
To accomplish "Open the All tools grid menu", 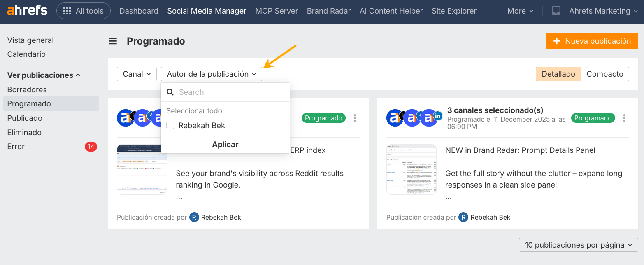I will coord(83,11).
